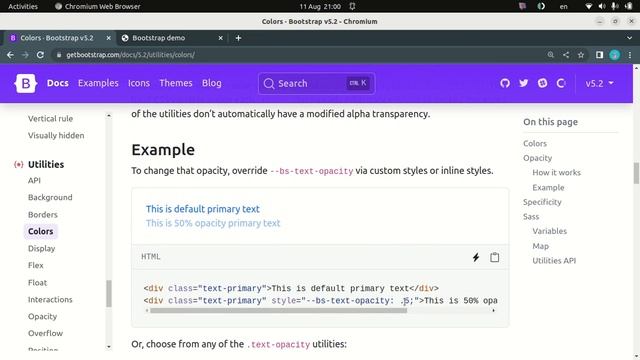Click the Search docs field
640x360 pixels.
(316, 83)
